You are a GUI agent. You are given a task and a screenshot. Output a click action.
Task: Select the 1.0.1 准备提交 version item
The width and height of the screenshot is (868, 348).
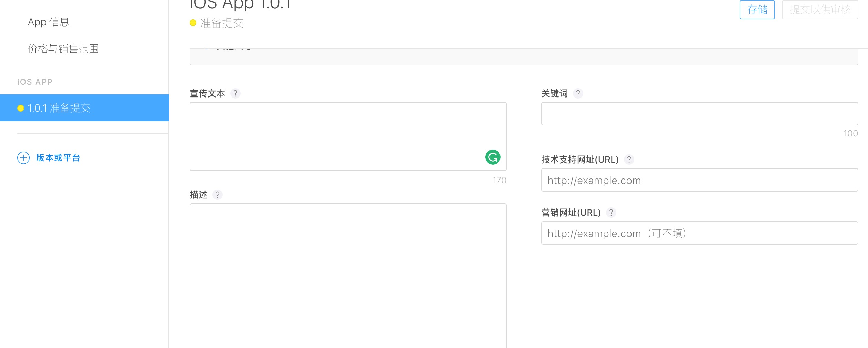point(84,108)
